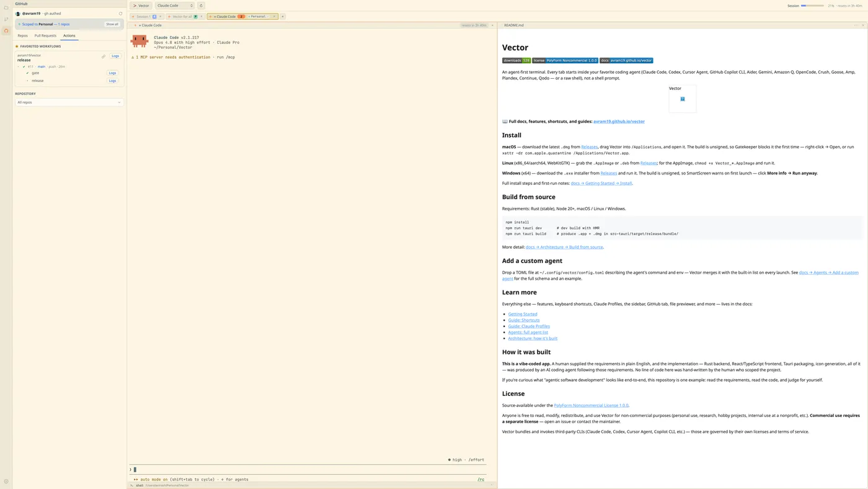Open docs Architecture Build from source link
The image size is (868, 489).
coord(564,247)
